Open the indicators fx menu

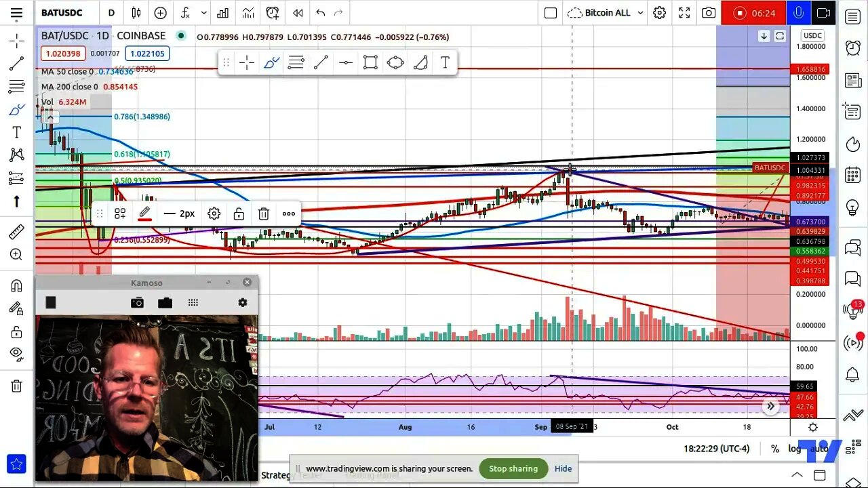point(185,13)
